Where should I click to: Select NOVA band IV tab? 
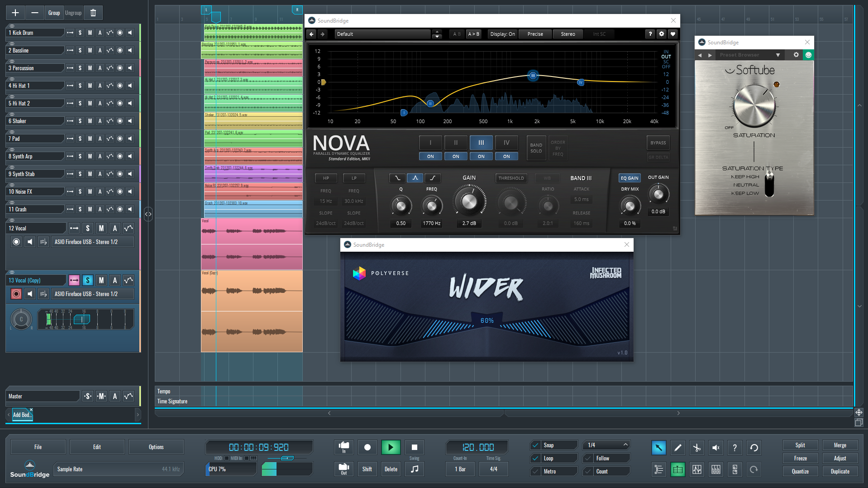[x=506, y=143]
